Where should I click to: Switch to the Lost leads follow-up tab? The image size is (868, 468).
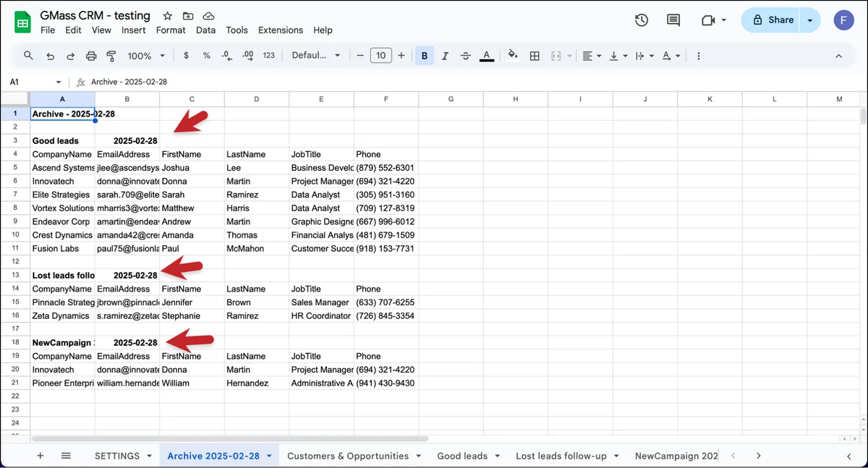pos(561,456)
